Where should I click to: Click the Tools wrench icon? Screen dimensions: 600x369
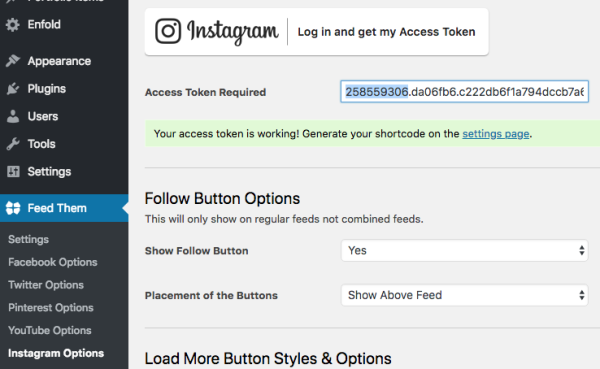[x=13, y=144]
